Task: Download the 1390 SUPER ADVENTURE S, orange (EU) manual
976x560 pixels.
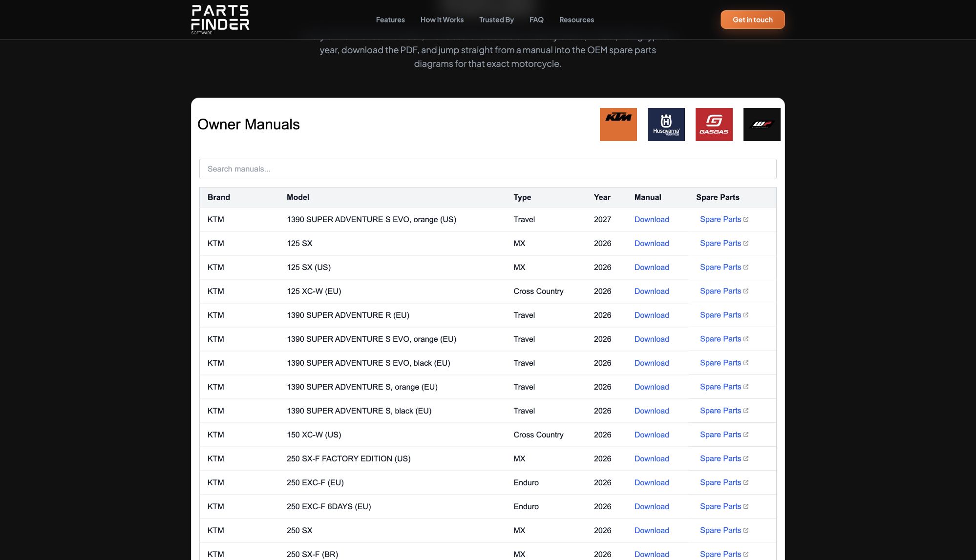Action: coord(652,387)
